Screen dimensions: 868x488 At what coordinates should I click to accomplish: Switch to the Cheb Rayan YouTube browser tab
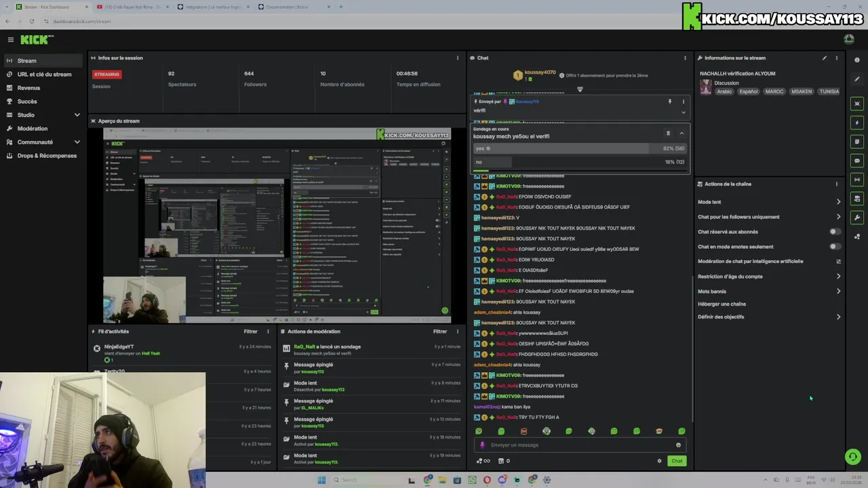(x=132, y=7)
